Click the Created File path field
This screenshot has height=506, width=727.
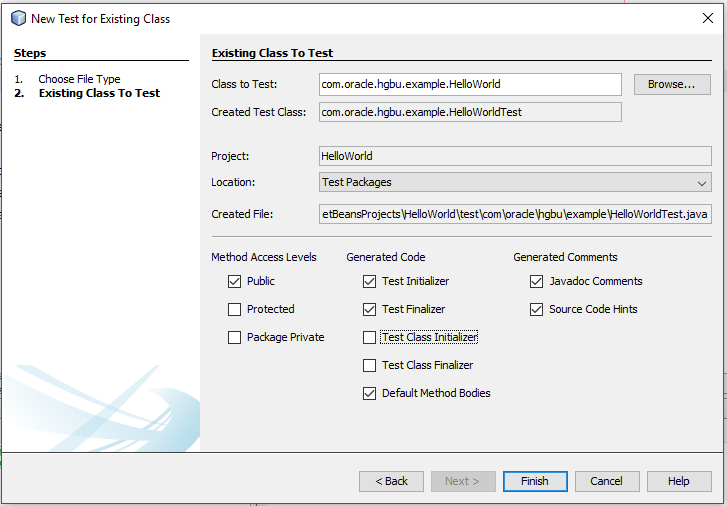[515, 214]
